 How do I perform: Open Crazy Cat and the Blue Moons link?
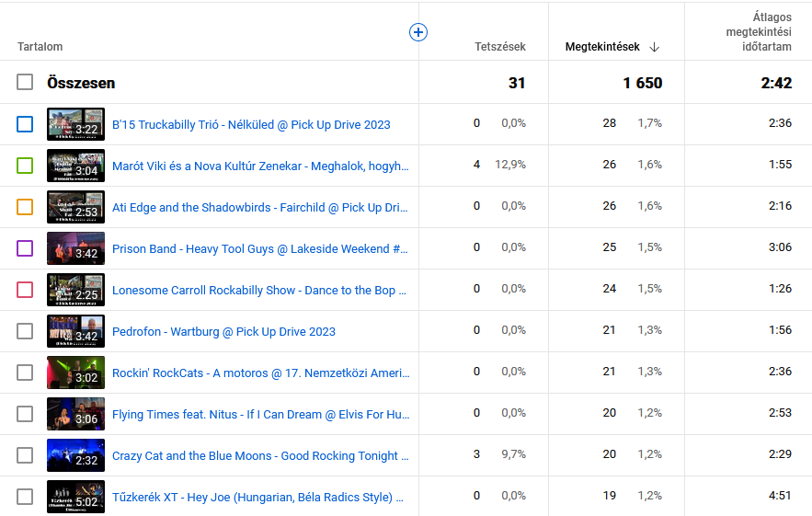tap(260, 455)
